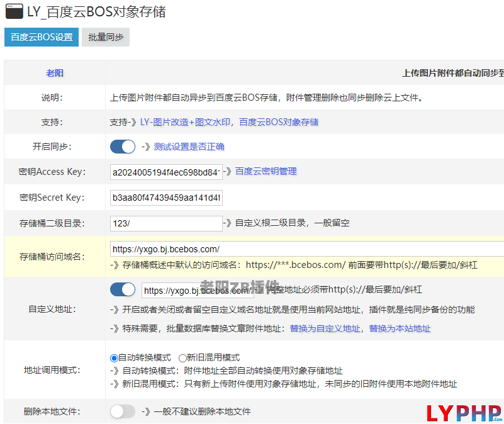The image size is (504, 424).
Task: Focus the 密钥Secret Key input field
Action: click(x=166, y=198)
